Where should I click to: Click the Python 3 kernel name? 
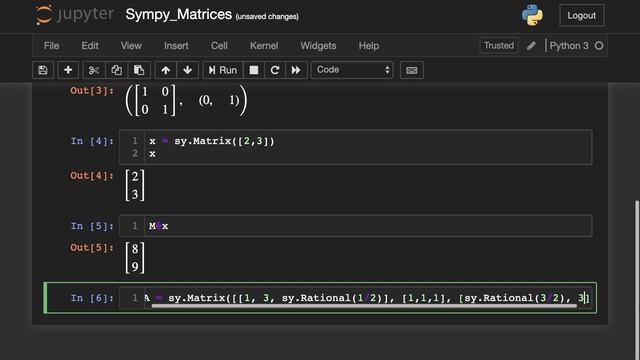pyautogui.click(x=569, y=46)
